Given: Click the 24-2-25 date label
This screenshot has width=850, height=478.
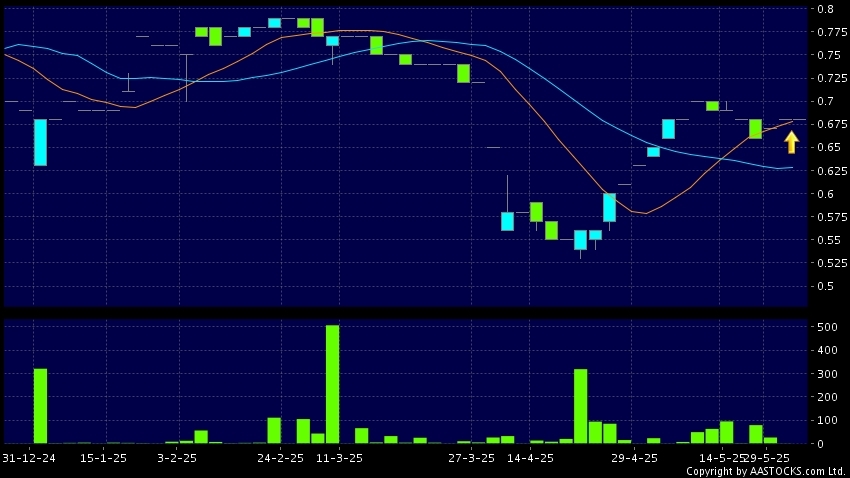Looking at the screenshot, I should 280,458.
